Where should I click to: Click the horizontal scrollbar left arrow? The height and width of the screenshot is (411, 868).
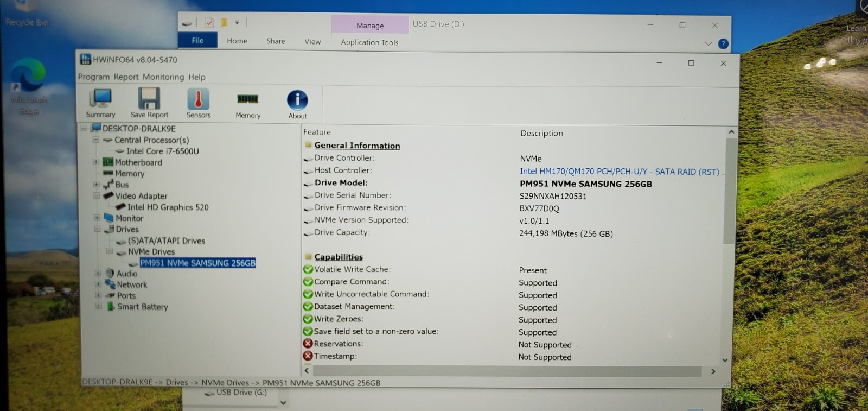tap(307, 371)
